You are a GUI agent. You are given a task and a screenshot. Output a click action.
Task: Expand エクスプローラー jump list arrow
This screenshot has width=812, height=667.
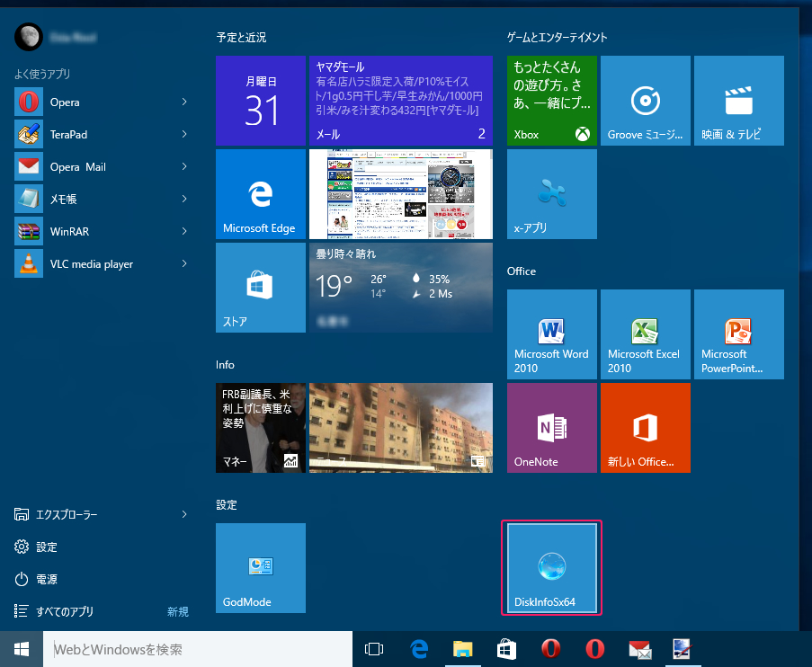tap(184, 514)
